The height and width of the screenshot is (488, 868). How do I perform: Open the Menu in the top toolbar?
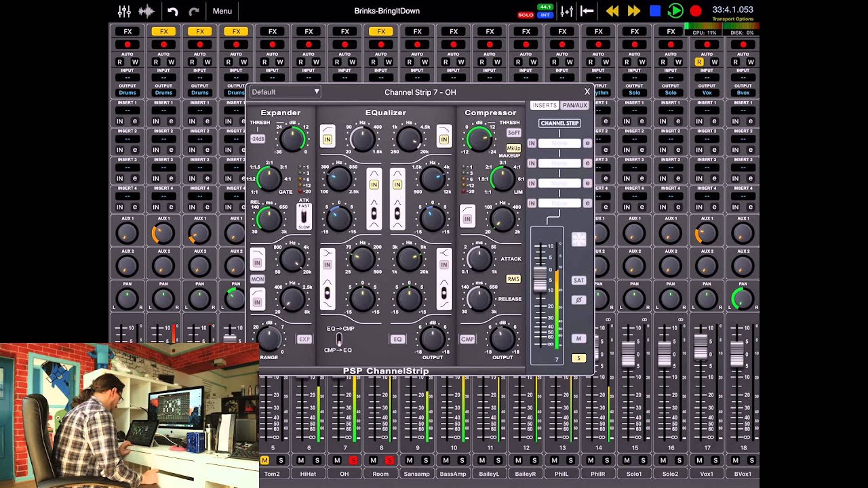(222, 11)
